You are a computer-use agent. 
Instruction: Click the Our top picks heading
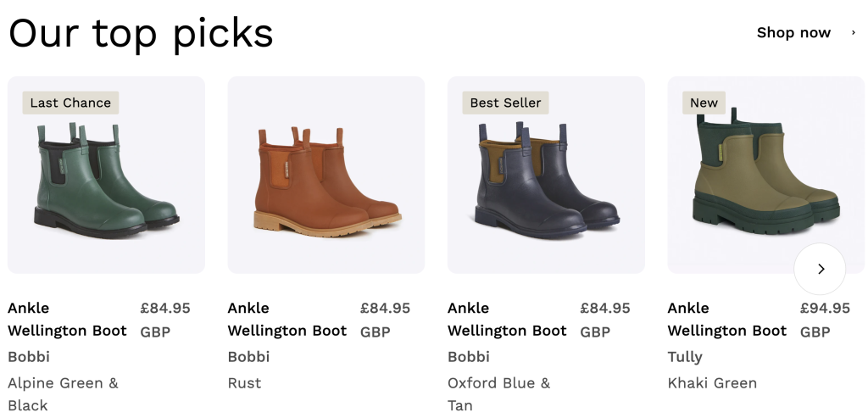141,33
